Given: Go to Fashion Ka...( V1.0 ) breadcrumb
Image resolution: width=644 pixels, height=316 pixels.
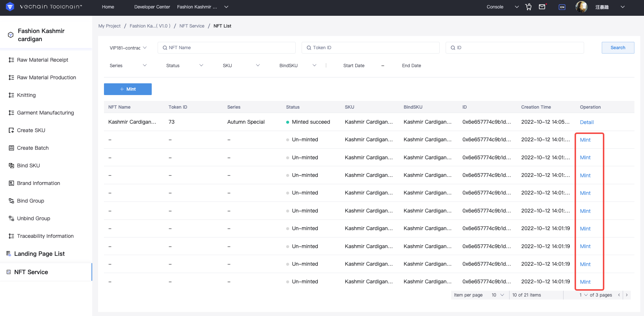Looking at the screenshot, I should point(150,26).
